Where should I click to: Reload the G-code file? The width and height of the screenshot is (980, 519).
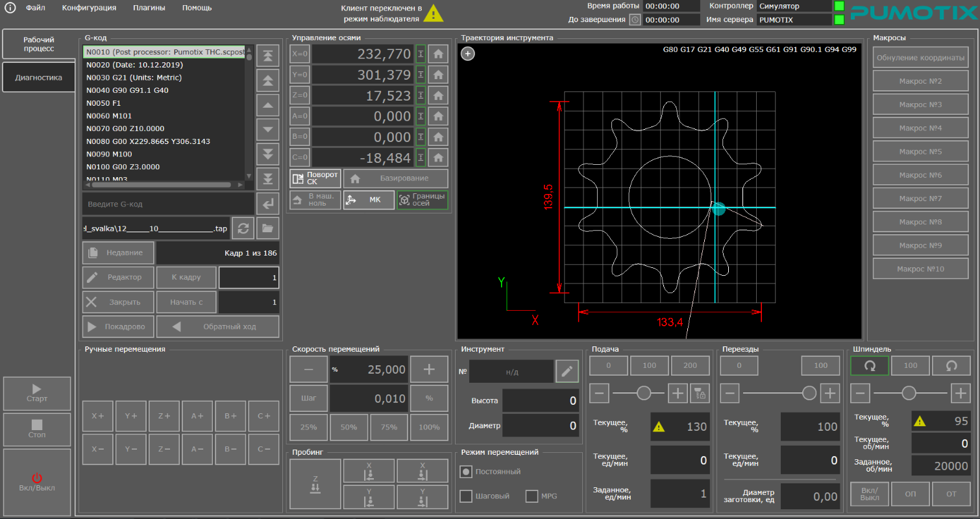(243, 228)
